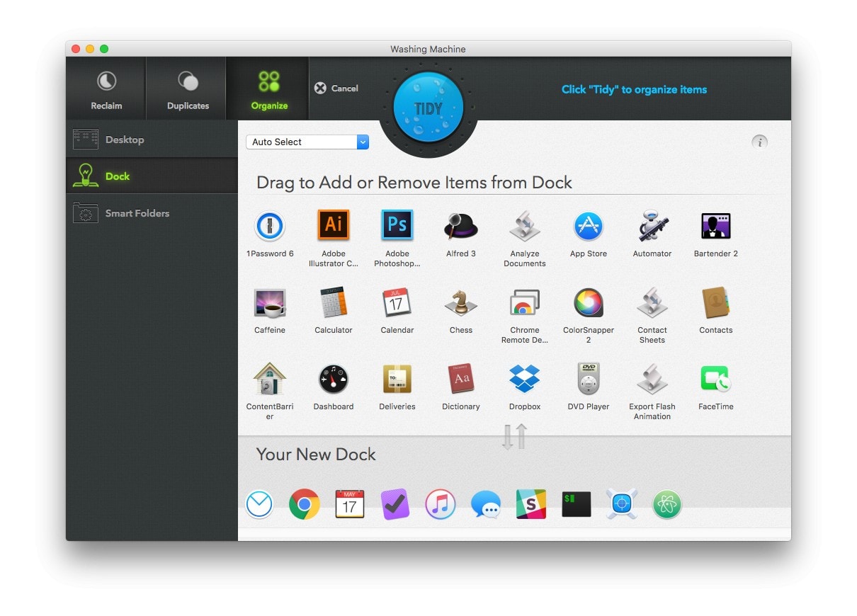Open Smart Folders in the sidebar
This screenshot has height=616, width=857.
point(137,213)
